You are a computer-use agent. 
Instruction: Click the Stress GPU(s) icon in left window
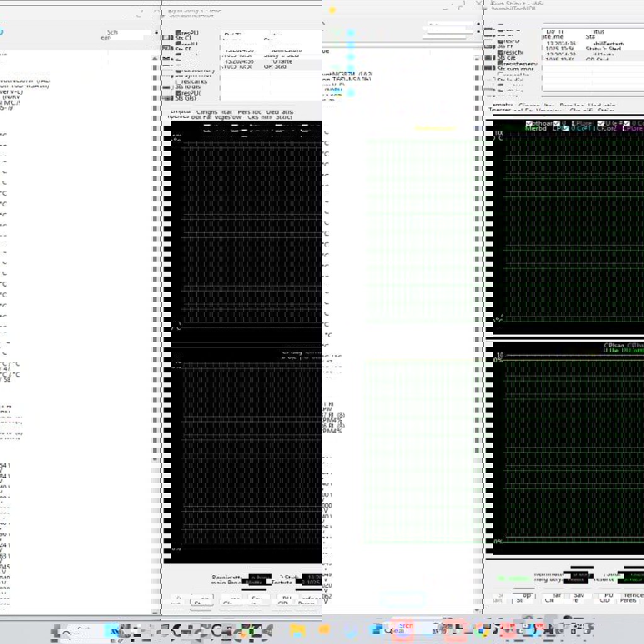point(167,97)
